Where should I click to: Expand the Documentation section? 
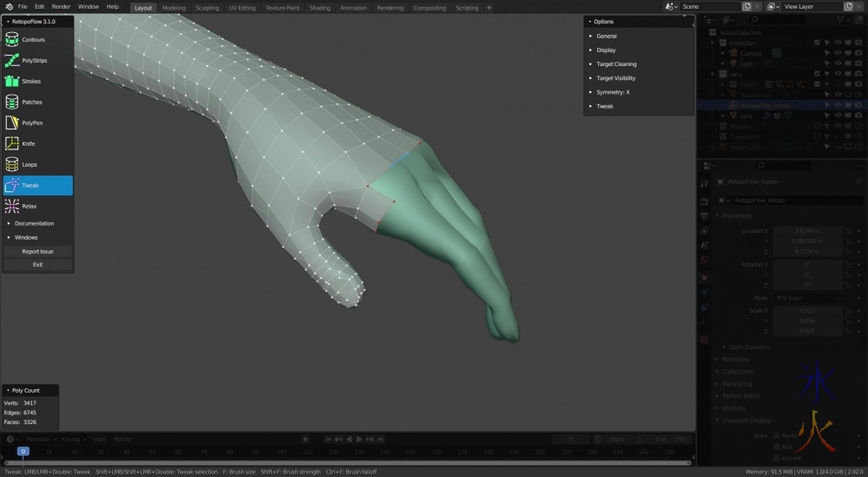point(34,223)
